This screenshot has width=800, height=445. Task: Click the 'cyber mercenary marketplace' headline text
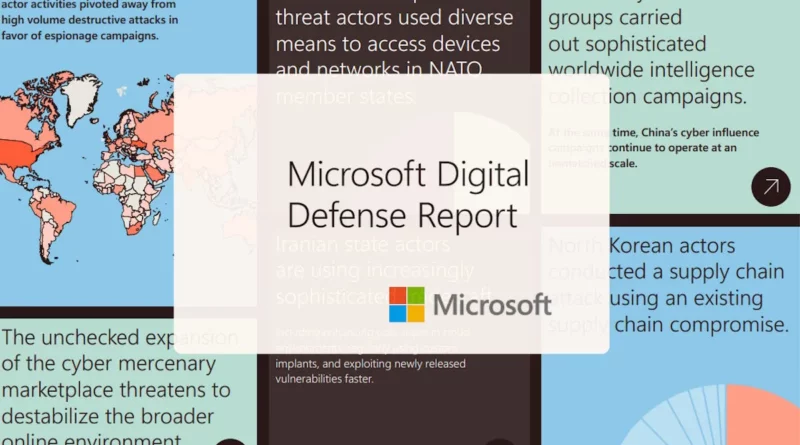pos(120,389)
